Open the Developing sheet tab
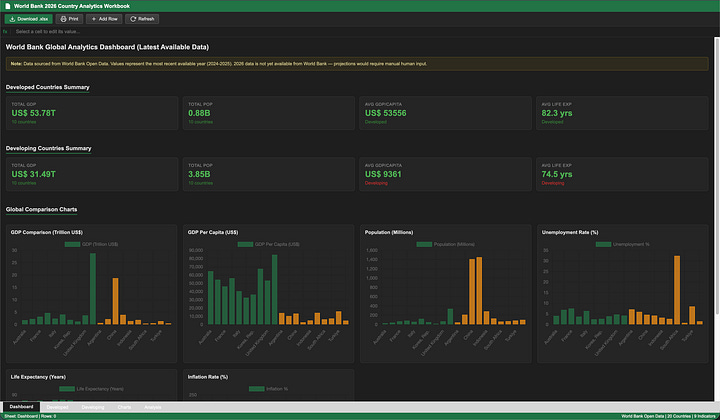 [x=93, y=407]
